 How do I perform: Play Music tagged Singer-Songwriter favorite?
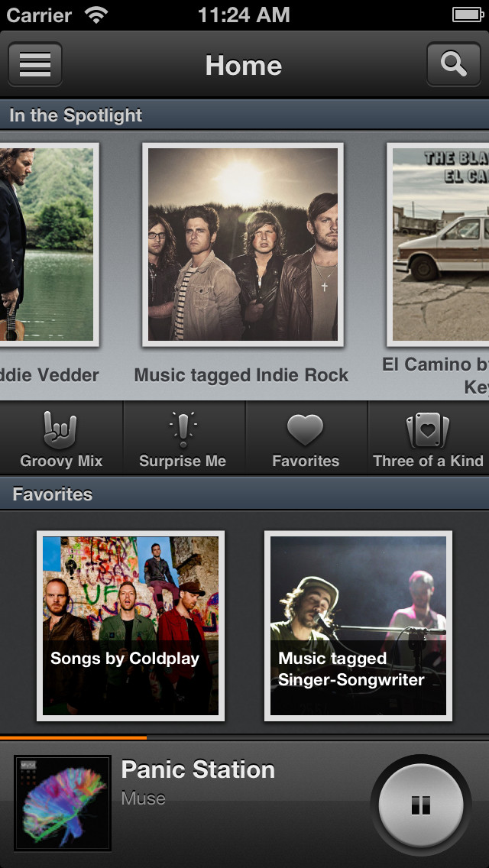358,626
